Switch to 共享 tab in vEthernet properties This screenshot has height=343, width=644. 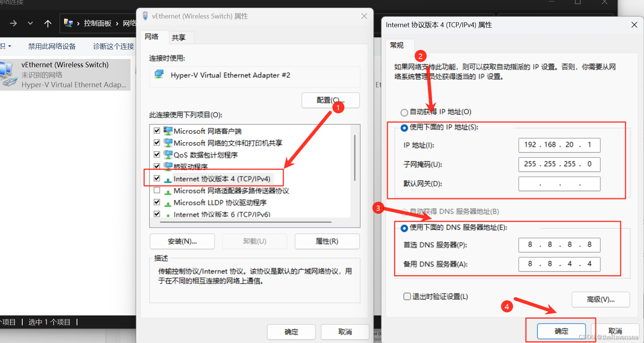pyautogui.click(x=179, y=37)
